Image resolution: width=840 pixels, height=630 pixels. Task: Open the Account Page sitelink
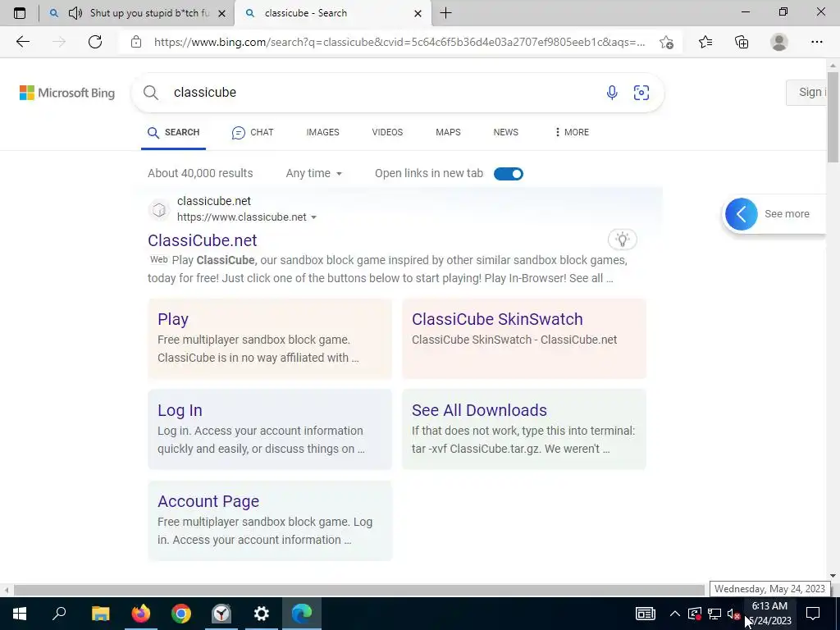(x=208, y=501)
